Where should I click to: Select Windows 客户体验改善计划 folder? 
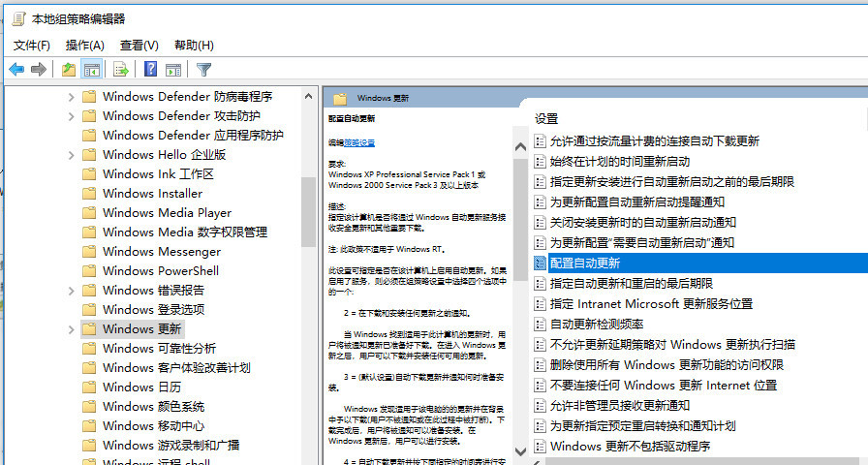pos(176,368)
